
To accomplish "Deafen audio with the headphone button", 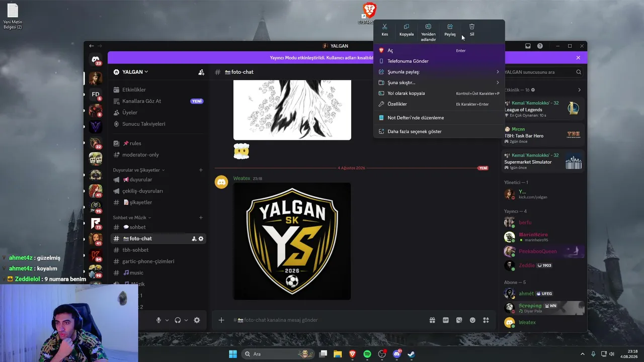I will click(178, 320).
